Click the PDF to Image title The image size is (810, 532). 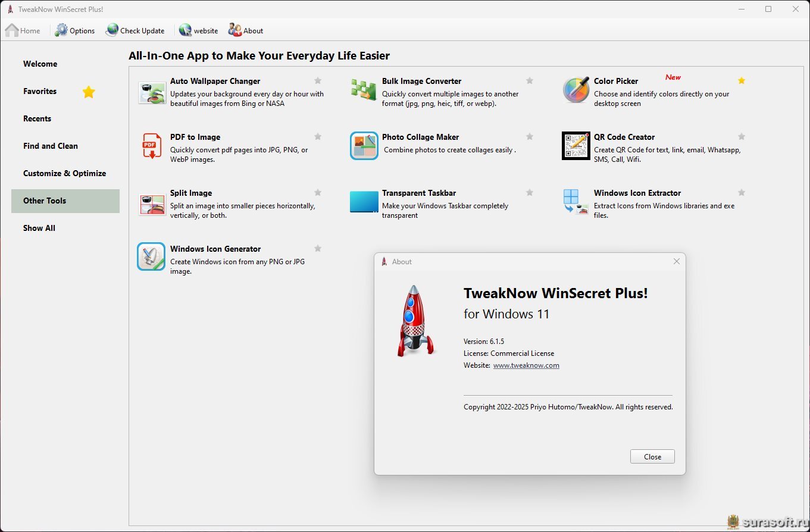pyautogui.click(x=195, y=137)
